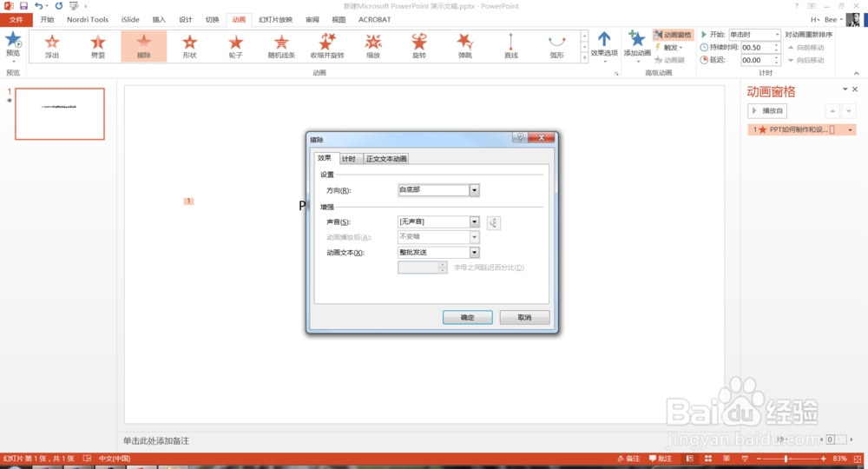Image resolution: width=868 pixels, height=469 pixels.
Task: Click the Save icon in quick access toolbar
Action: [x=23, y=5]
